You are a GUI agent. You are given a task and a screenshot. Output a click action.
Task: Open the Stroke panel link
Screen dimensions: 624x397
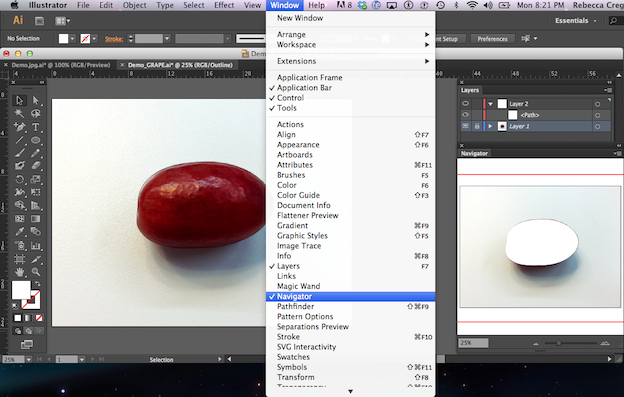coord(114,39)
